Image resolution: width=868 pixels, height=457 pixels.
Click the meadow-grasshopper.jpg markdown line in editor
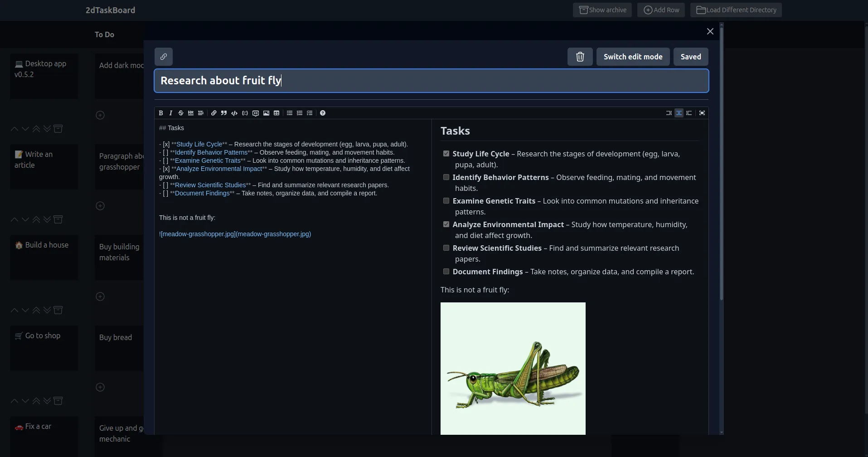(235, 234)
